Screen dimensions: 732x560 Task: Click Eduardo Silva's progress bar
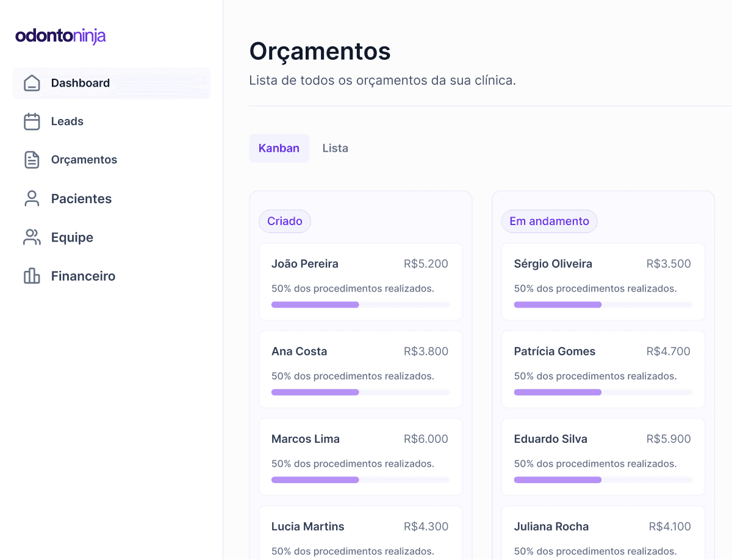pyautogui.click(x=603, y=480)
